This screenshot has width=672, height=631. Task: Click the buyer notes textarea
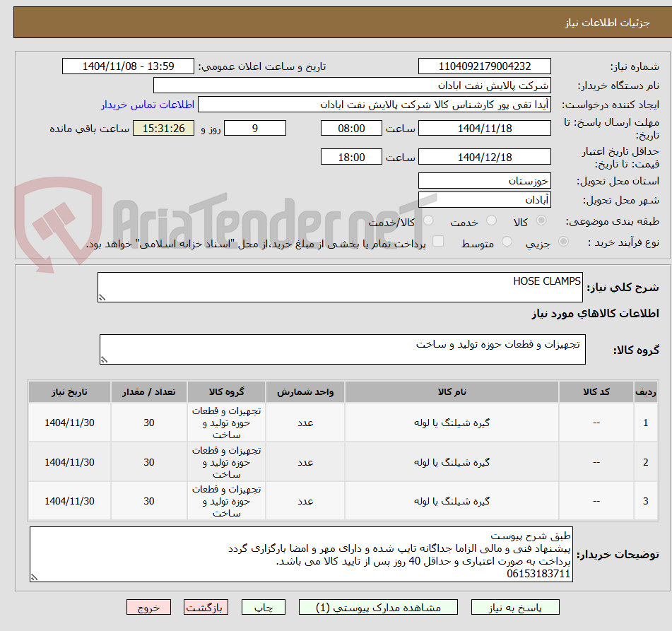pyautogui.click(x=304, y=551)
